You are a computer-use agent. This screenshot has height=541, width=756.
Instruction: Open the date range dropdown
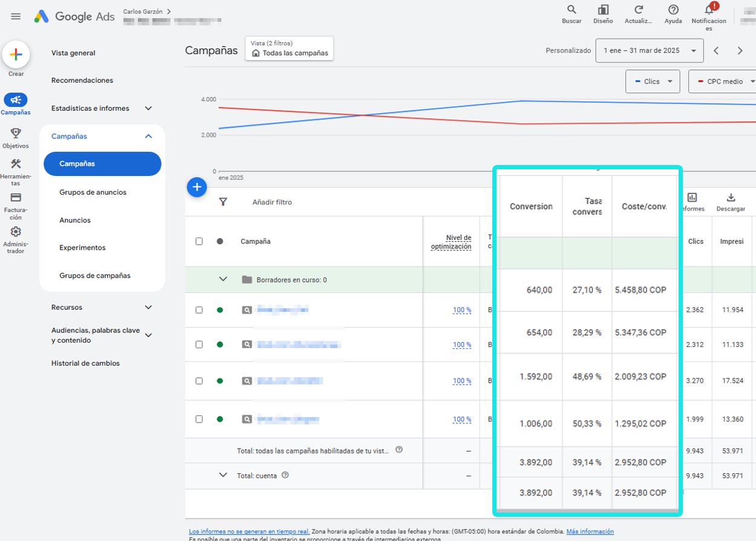coord(649,50)
